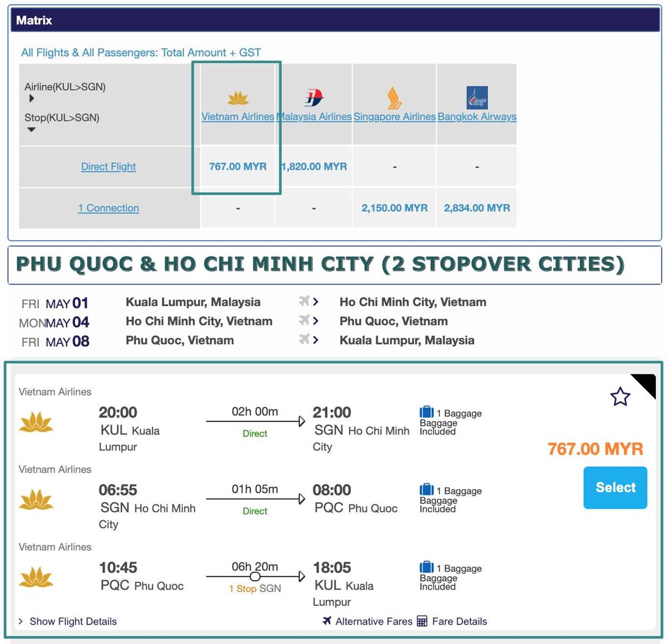The image size is (667, 644).
Task: Click the Matrix panel header
Action: [x=335, y=21]
